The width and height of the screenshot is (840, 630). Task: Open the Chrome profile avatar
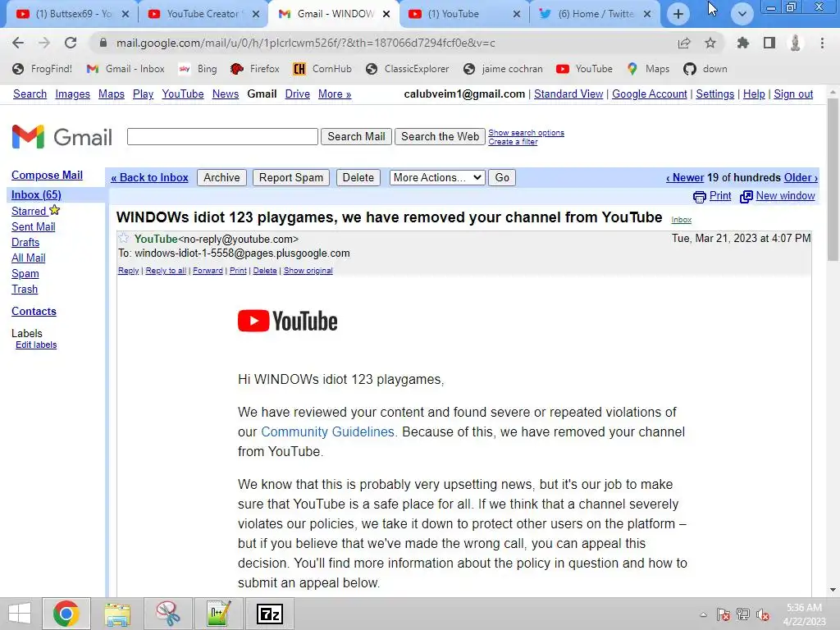click(796, 43)
